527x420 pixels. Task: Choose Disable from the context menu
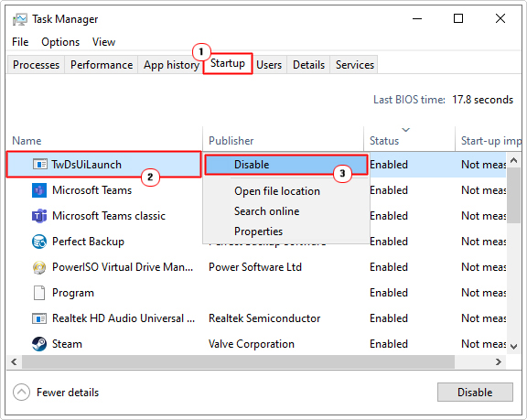coord(285,165)
